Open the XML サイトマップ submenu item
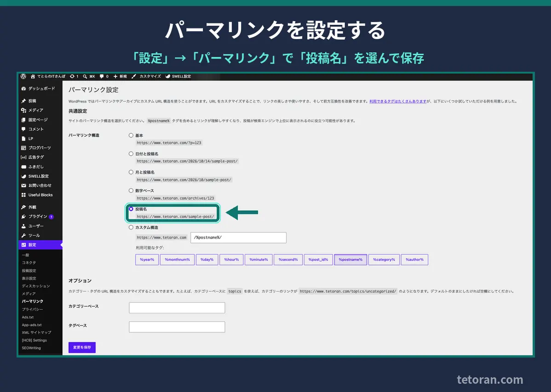The height and width of the screenshot is (392, 551). click(36, 333)
